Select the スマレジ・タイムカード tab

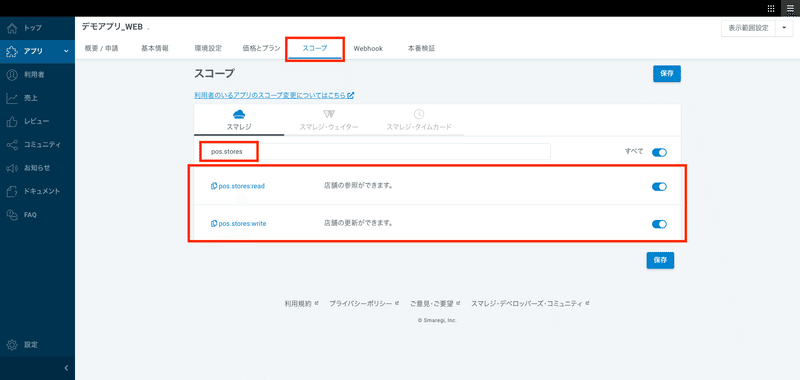coord(418,120)
